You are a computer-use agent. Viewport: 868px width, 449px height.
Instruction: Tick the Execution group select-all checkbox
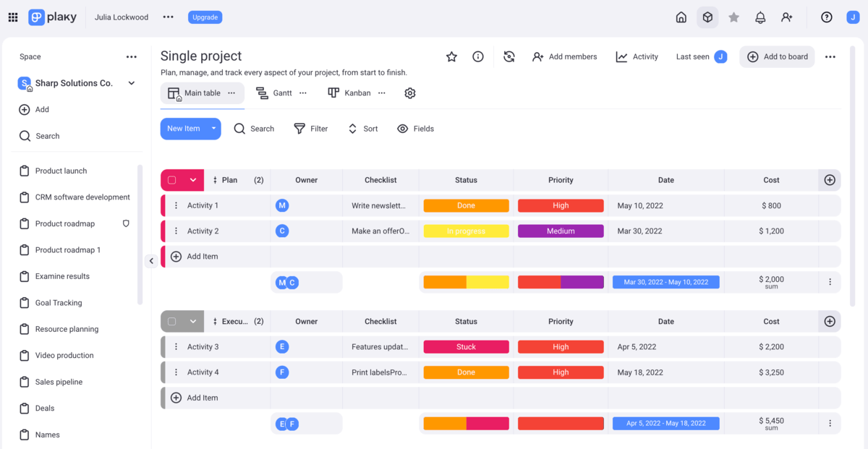coord(172,321)
